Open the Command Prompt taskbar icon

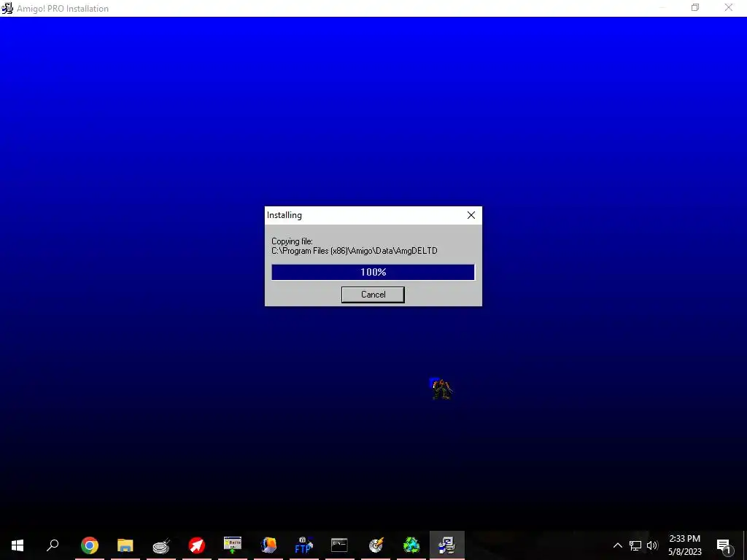(x=340, y=545)
